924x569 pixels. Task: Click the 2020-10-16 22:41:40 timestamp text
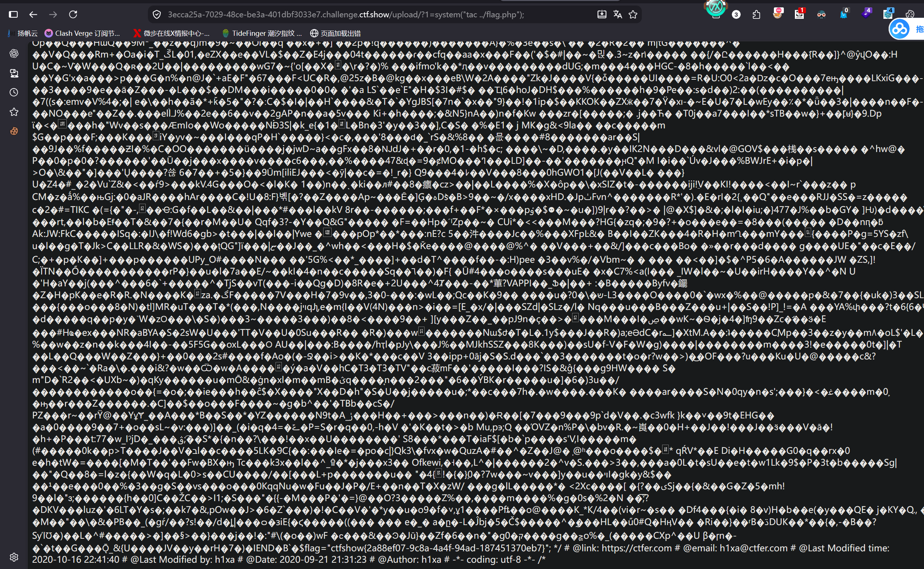point(76,559)
